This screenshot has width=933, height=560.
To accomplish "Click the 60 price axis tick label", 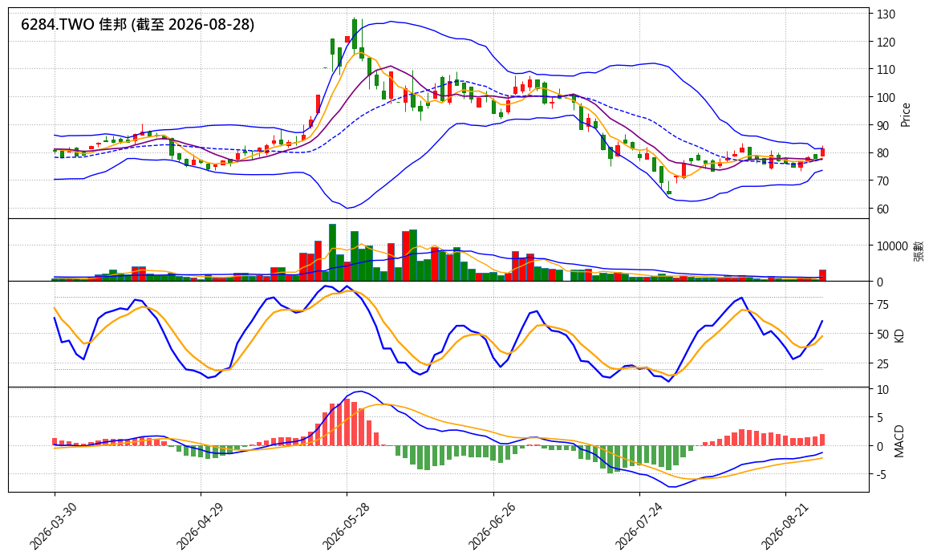I will (x=882, y=209).
